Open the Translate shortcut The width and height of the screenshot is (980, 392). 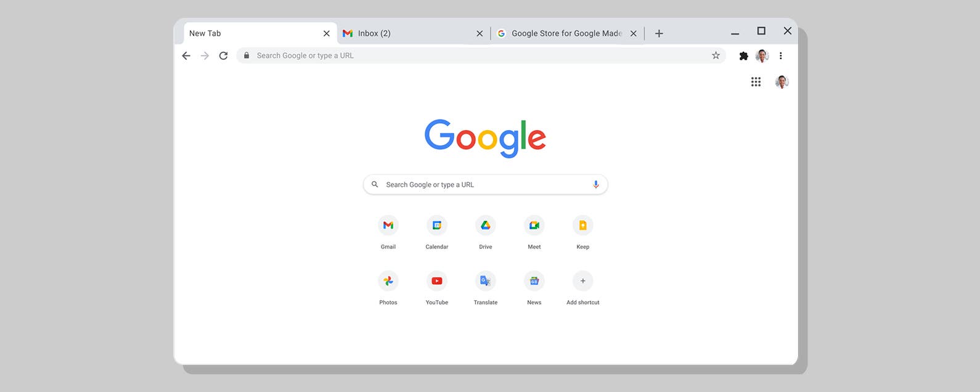[x=486, y=281]
